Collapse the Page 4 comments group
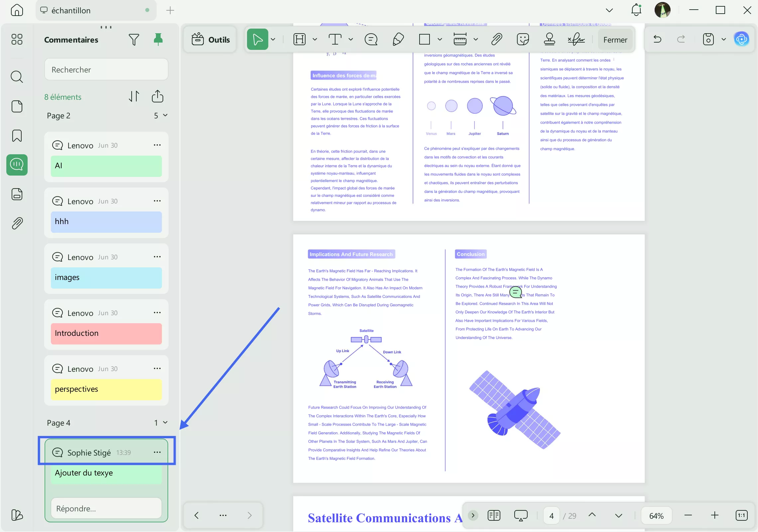Image resolution: width=758 pixels, height=532 pixels. [x=165, y=423]
